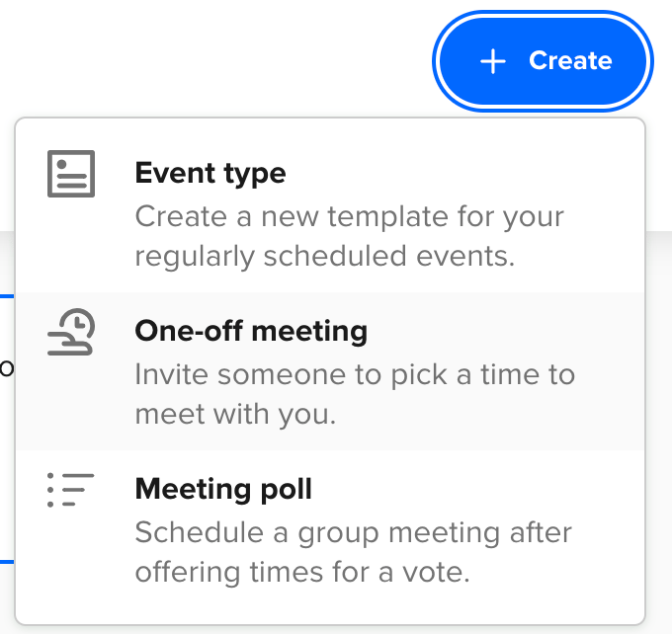Click the "Create" label text

(x=570, y=61)
